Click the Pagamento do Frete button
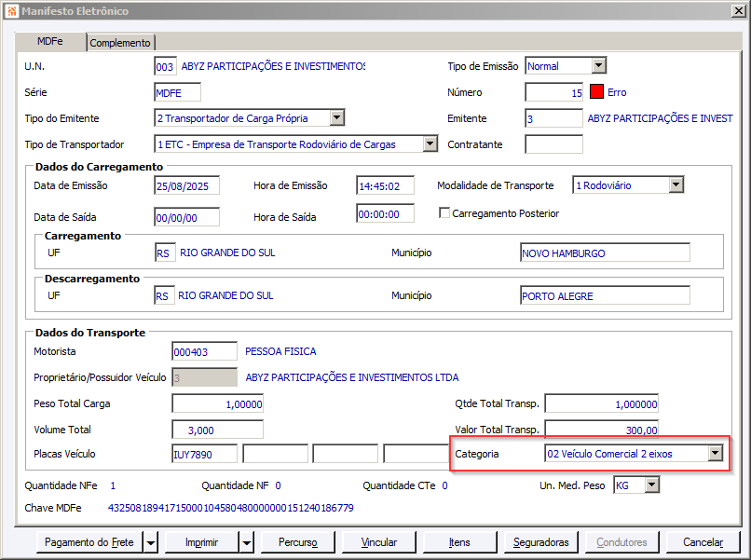The width and height of the screenshot is (751, 560). point(89,542)
